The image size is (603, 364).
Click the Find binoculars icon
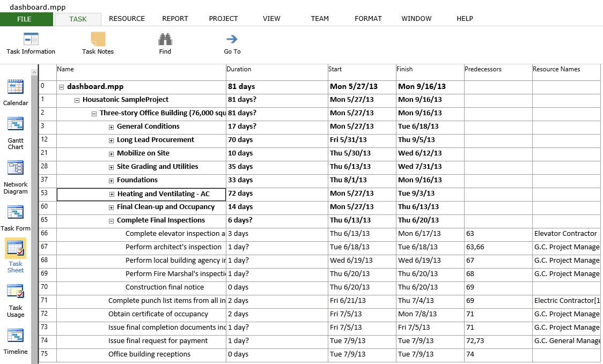(165, 42)
